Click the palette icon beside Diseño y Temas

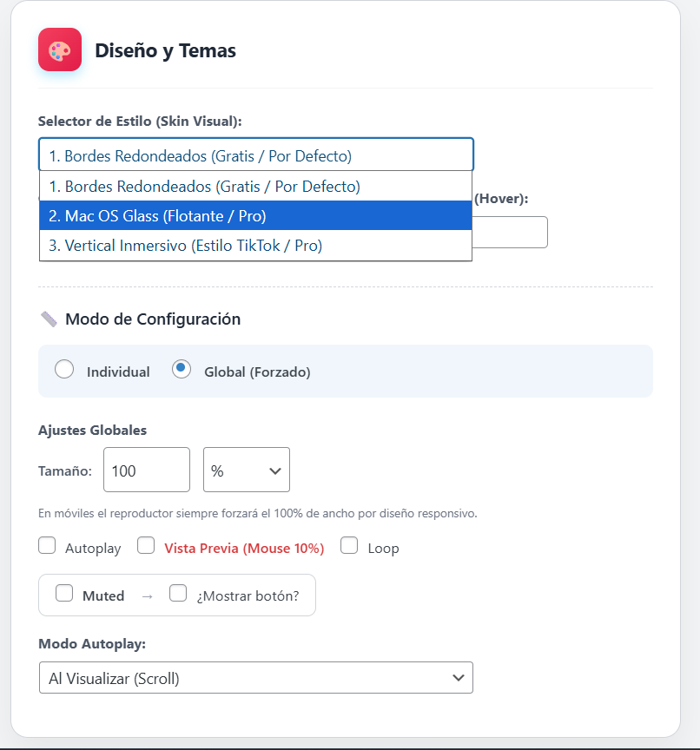60,49
